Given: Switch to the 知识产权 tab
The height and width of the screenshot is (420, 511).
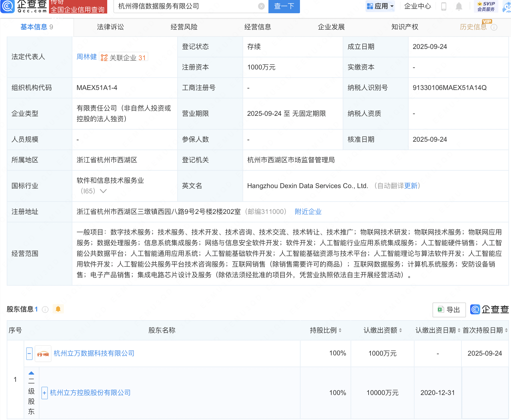Looking at the screenshot, I should pyautogui.click(x=405, y=27).
